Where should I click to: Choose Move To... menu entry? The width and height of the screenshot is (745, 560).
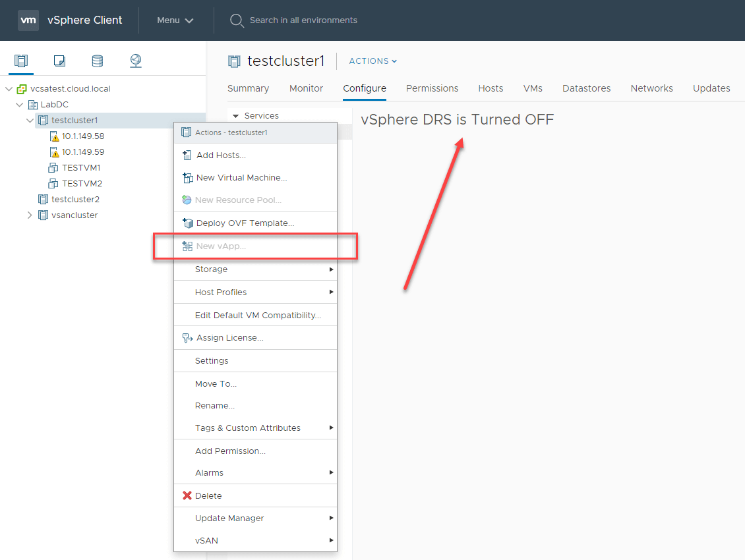(x=256, y=384)
